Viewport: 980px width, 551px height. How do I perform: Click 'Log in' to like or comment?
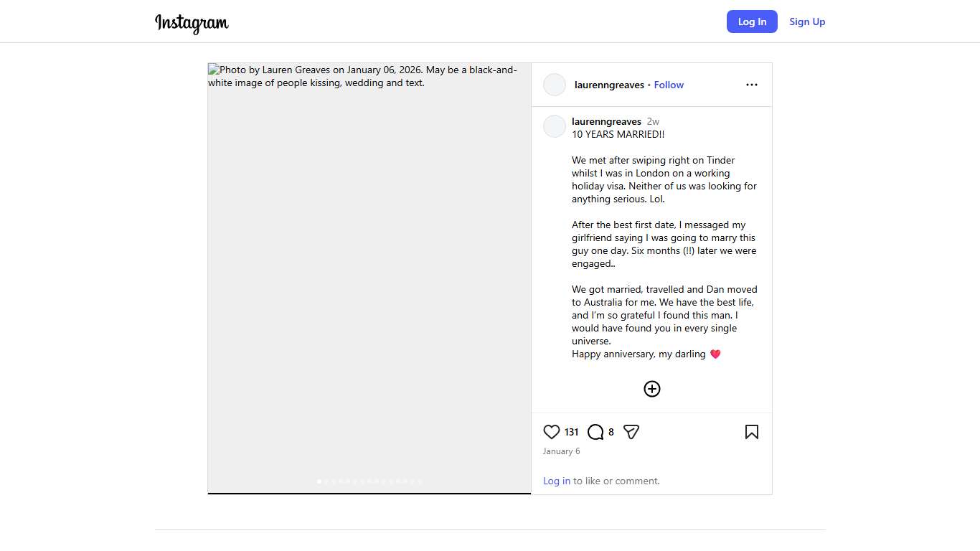(x=557, y=481)
